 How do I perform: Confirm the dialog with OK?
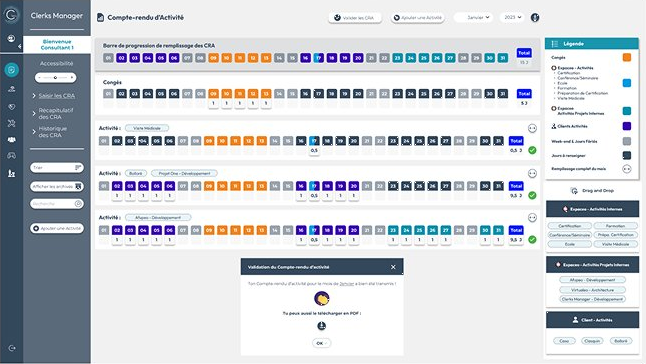[x=321, y=343]
